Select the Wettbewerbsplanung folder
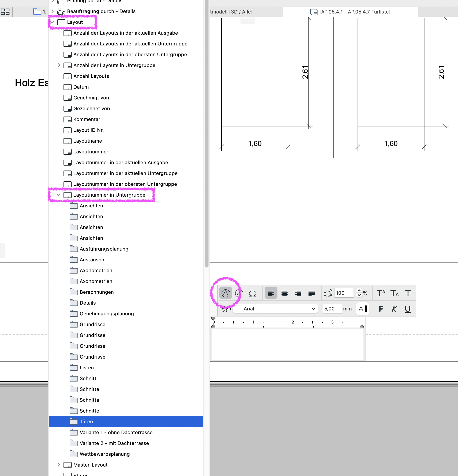Viewport: 458px width, 476px height. [x=126, y=454]
